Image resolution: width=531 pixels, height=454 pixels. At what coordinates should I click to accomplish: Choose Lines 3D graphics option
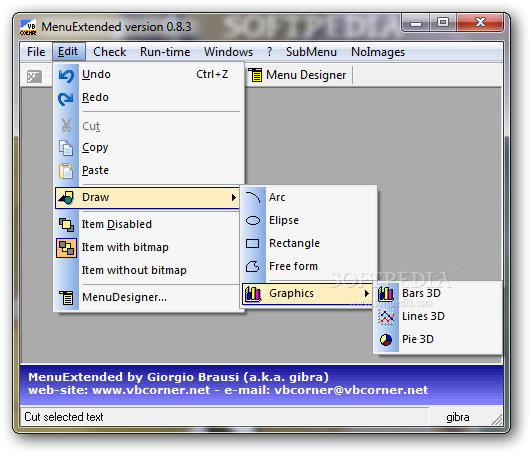point(438,317)
